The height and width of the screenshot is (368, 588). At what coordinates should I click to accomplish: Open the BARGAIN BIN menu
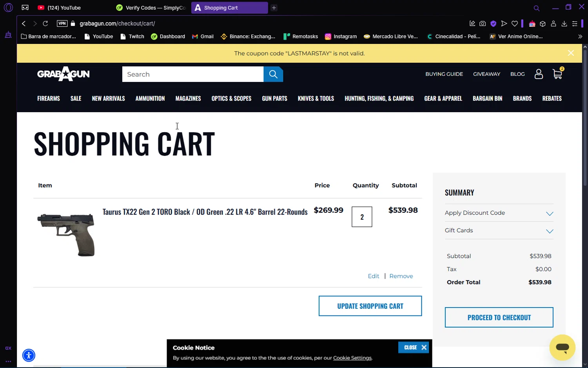pos(487,98)
